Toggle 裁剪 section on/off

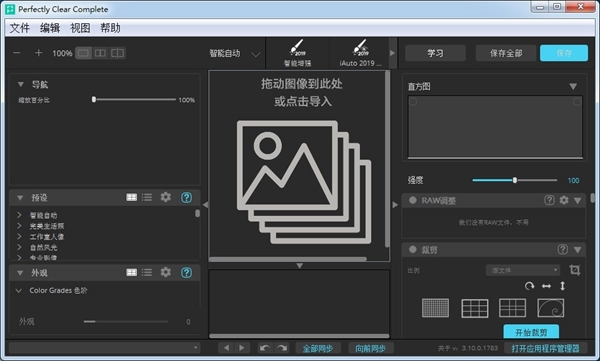412,250
